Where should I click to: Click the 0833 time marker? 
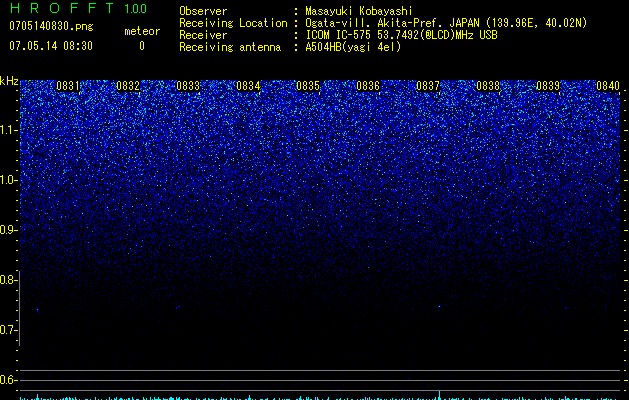pos(188,85)
